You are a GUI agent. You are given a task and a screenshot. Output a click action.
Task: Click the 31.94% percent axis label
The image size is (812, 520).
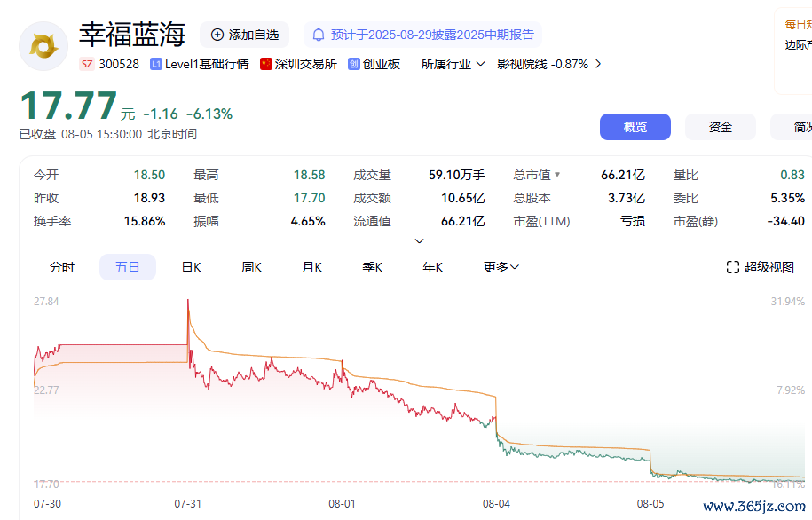click(x=788, y=302)
